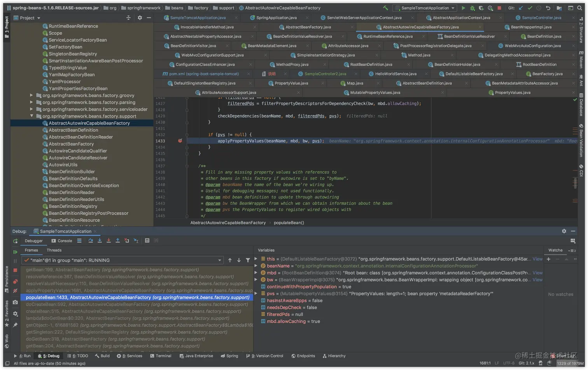Run with Coverage icon in top toolbar
The image size is (588, 370).
tap(481, 8)
